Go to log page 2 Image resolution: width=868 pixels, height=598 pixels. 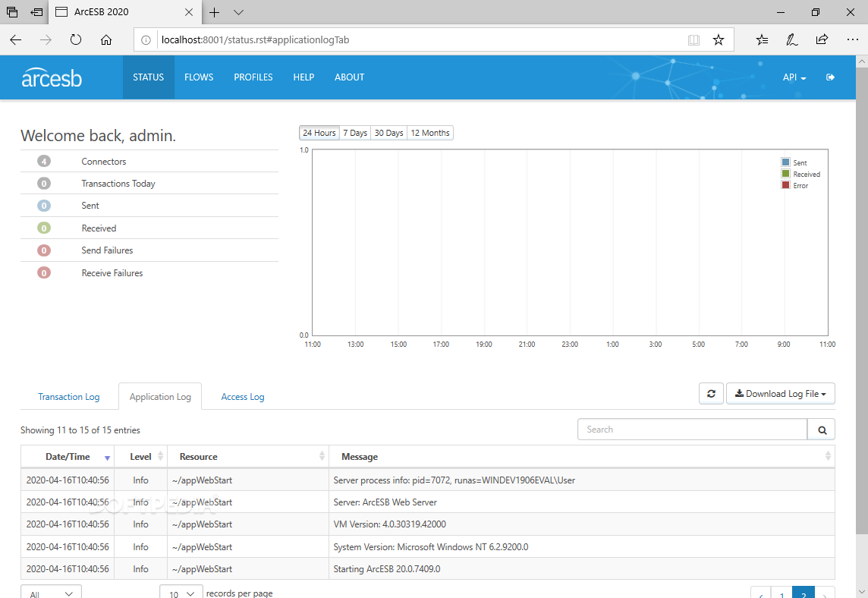tap(804, 593)
